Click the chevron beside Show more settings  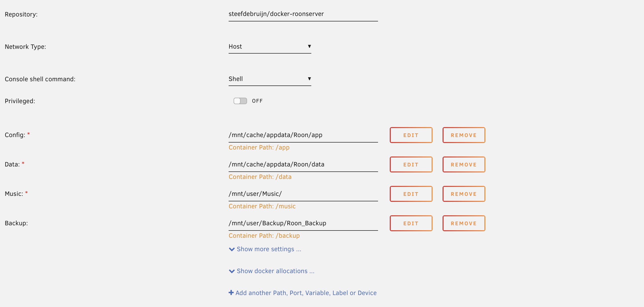[232, 249]
